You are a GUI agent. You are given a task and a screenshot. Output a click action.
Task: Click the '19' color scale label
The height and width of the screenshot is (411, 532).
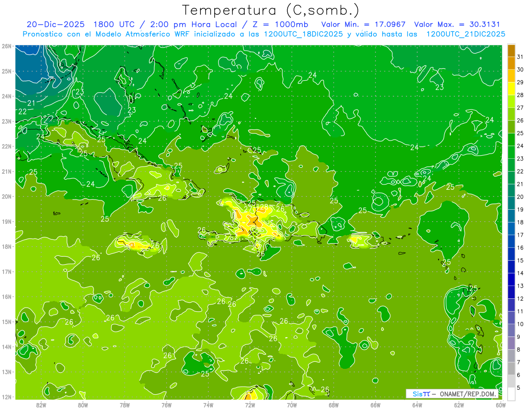(520, 209)
